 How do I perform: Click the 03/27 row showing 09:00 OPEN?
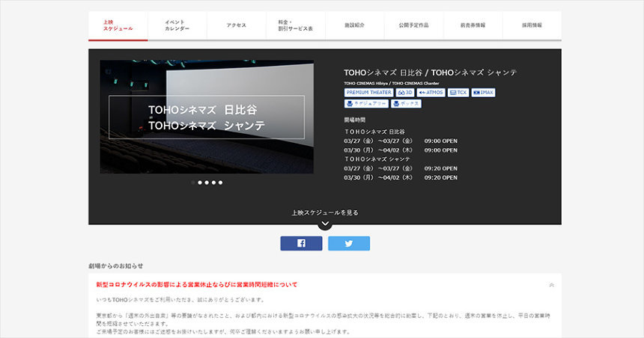pos(401,141)
